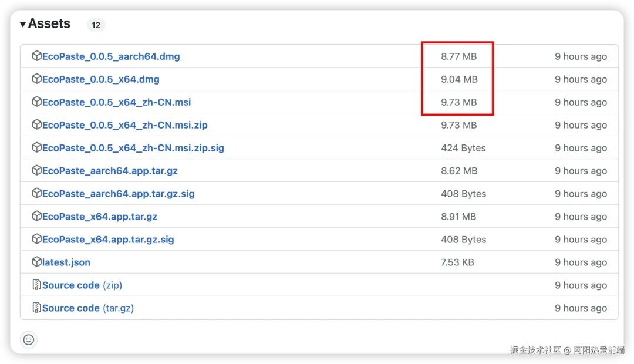Screen dimensions: 634x364
Task: Click the 408 Bytes size for EcoPaste_aarch64.app.tar.gz.sig
Action: click(463, 194)
